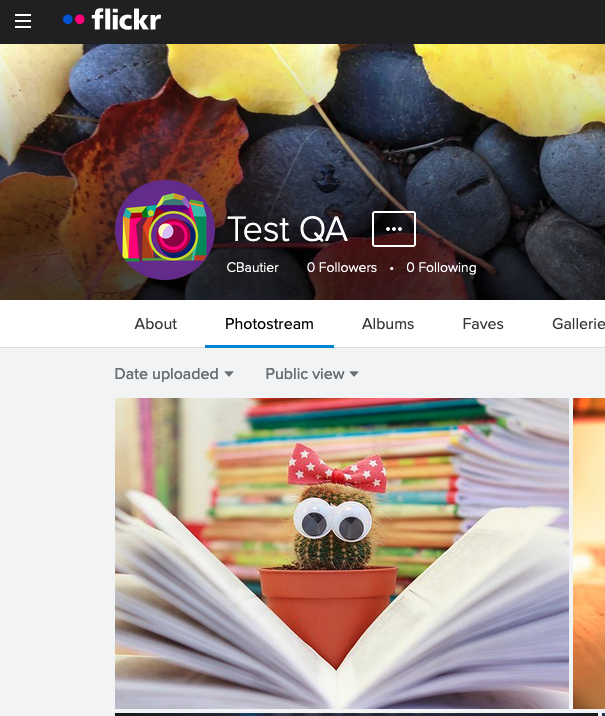
Task: Switch to the About tab
Action: coord(155,324)
